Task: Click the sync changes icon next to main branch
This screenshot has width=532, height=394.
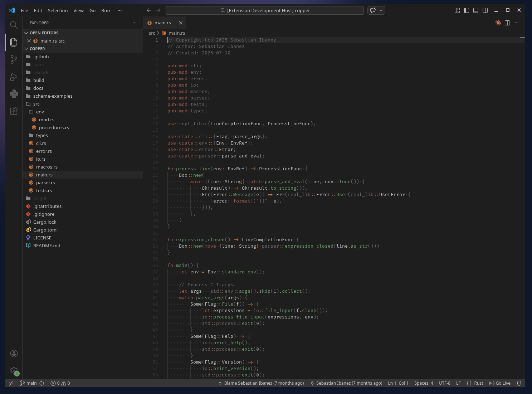Action: pos(42,383)
